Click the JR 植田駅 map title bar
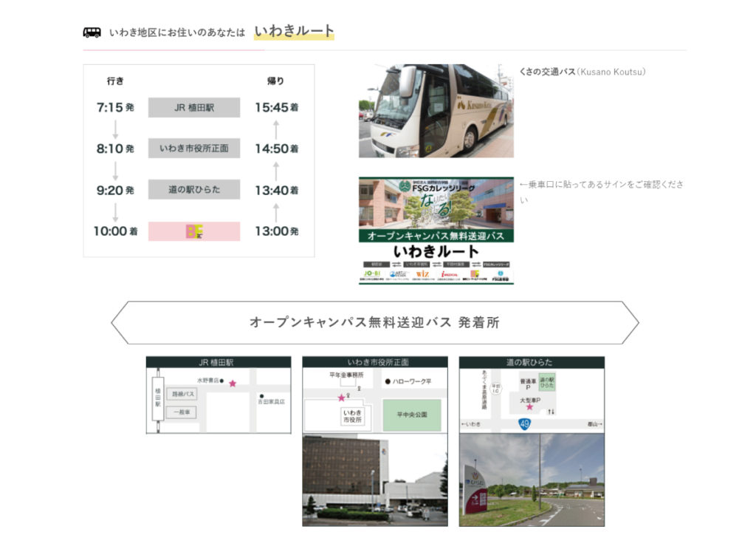Image resolution: width=756 pixels, height=535 pixels. 219,362
